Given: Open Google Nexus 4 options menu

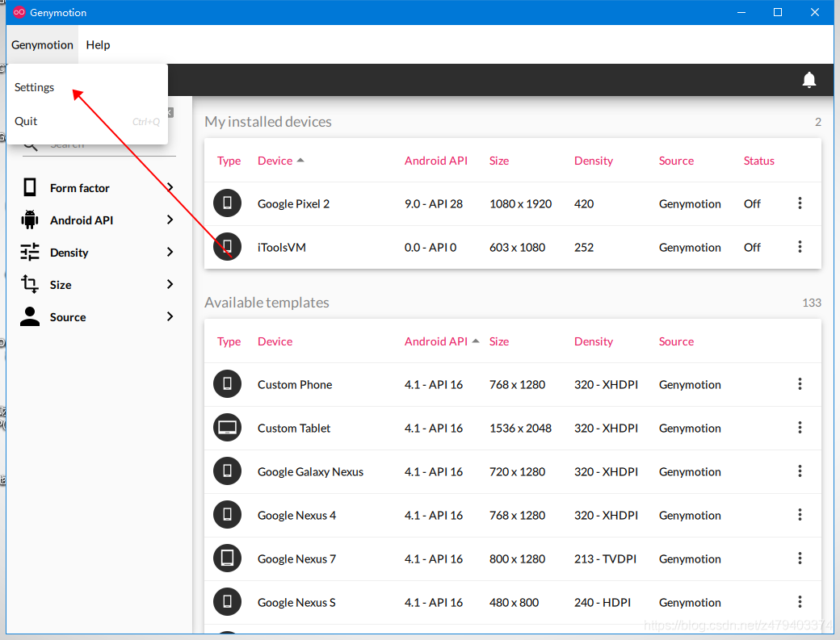Looking at the screenshot, I should pos(800,515).
